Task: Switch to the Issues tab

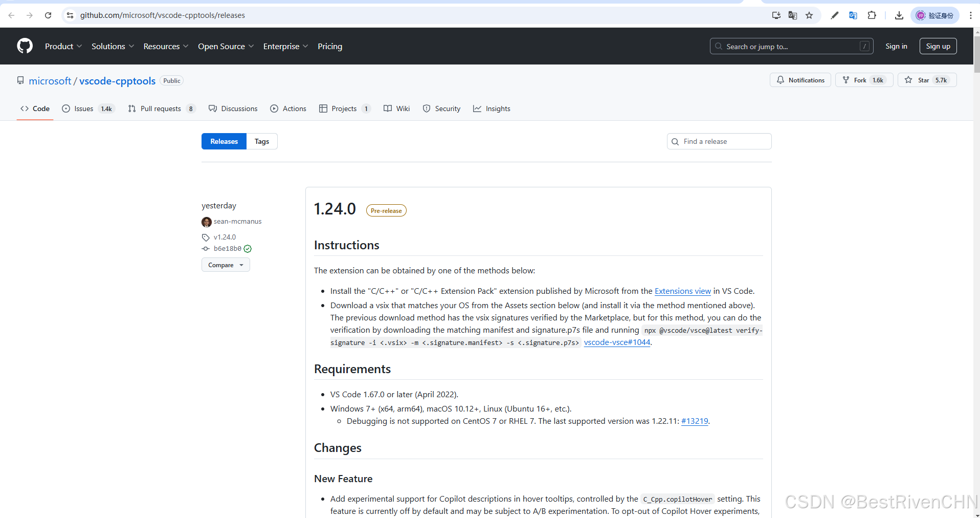Action: point(88,109)
